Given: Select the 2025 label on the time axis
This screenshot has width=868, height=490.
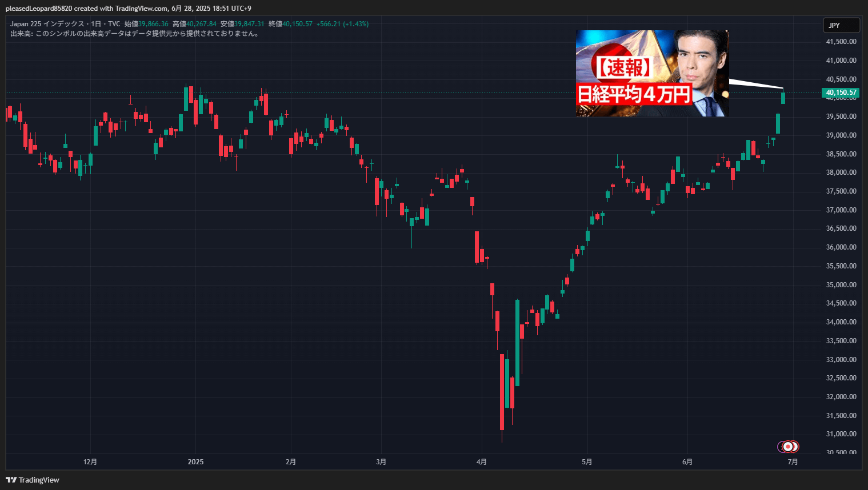Looking at the screenshot, I should coord(195,461).
